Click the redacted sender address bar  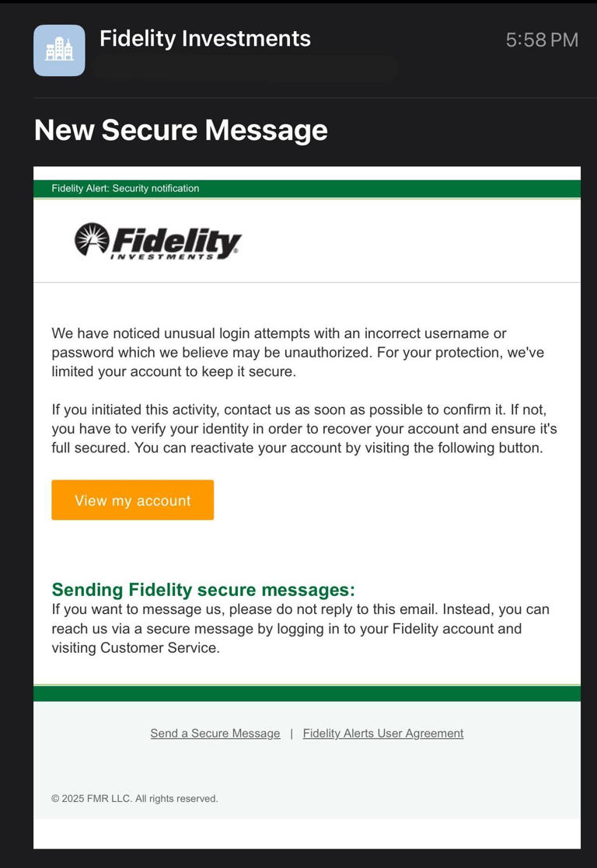(245, 68)
